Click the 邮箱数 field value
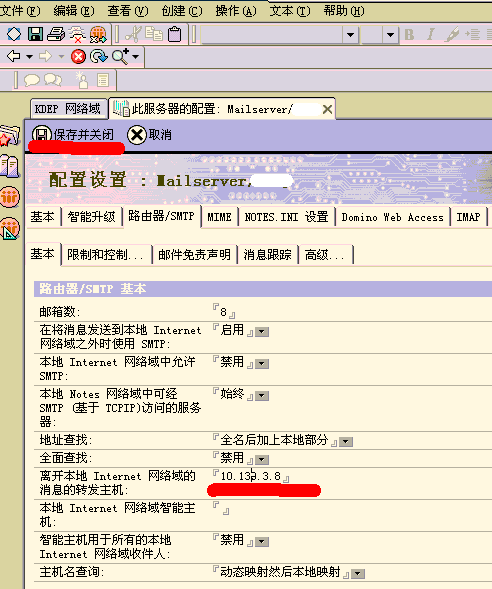Screen dimensions: 492x589 (x=224, y=312)
